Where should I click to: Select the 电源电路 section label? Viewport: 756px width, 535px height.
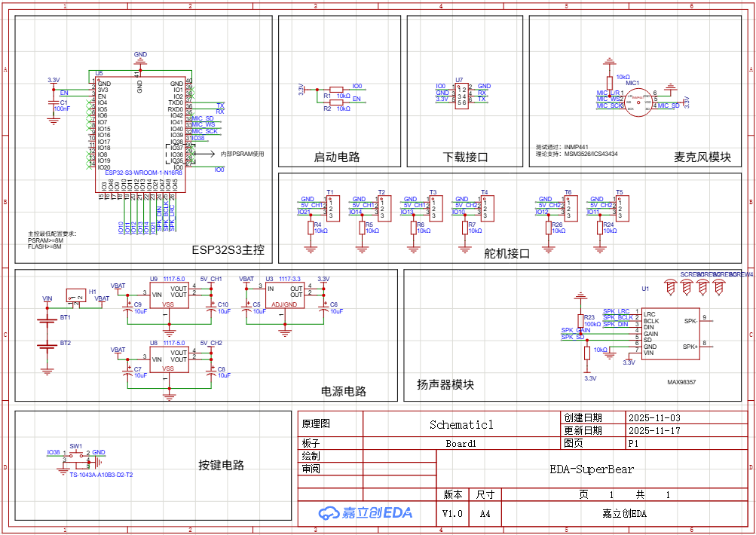pyautogui.click(x=344, y=391)
